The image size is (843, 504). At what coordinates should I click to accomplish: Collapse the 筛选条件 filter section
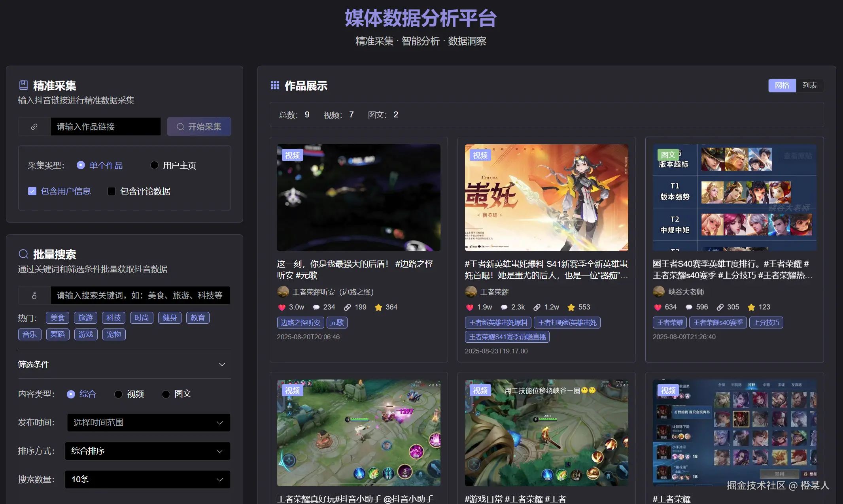click(222, 364)
